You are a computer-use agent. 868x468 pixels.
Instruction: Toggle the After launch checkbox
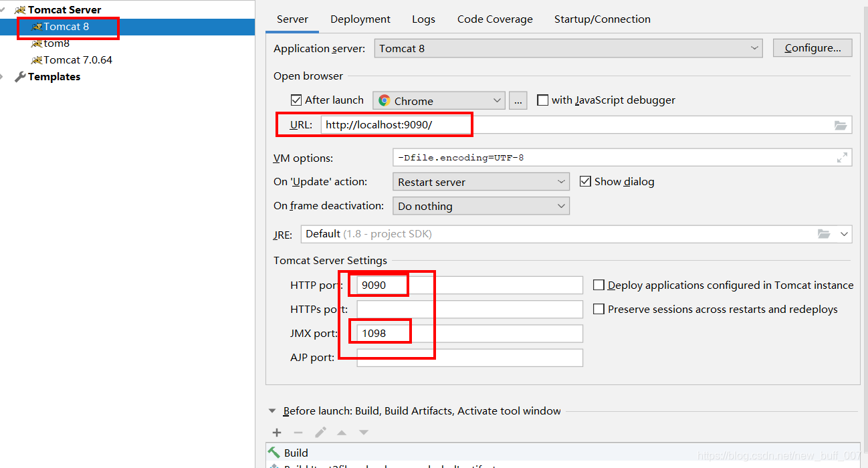(296, 100)
